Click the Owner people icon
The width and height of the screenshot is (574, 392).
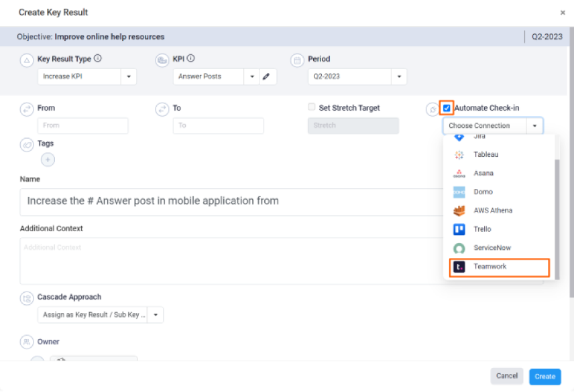coord(27,342)
